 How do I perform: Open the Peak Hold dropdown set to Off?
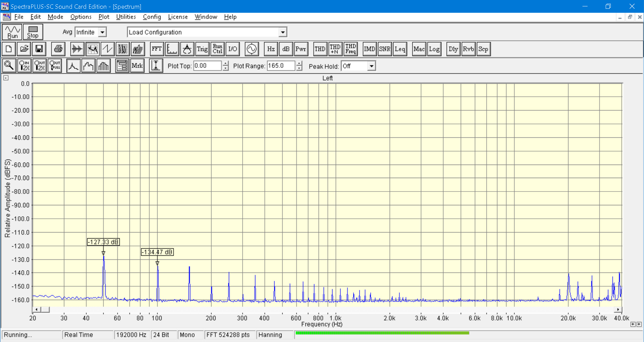click(371, 66)
